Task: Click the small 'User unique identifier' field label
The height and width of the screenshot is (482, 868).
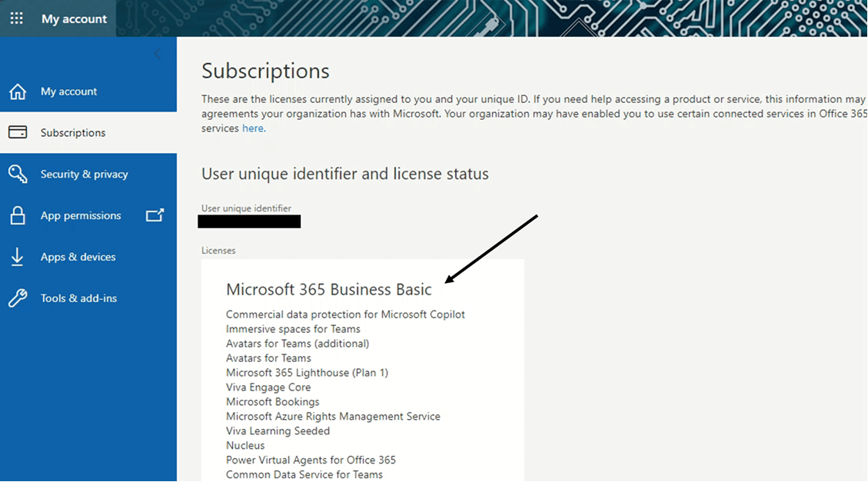Action: point(246,208)
